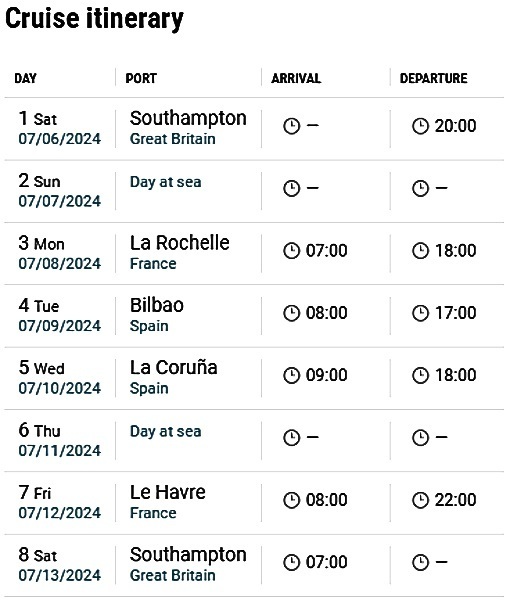Click the departure clock icon on day 6 Thursday
Viewport: 510px width, 600px height.
click(x=420, y=438)
